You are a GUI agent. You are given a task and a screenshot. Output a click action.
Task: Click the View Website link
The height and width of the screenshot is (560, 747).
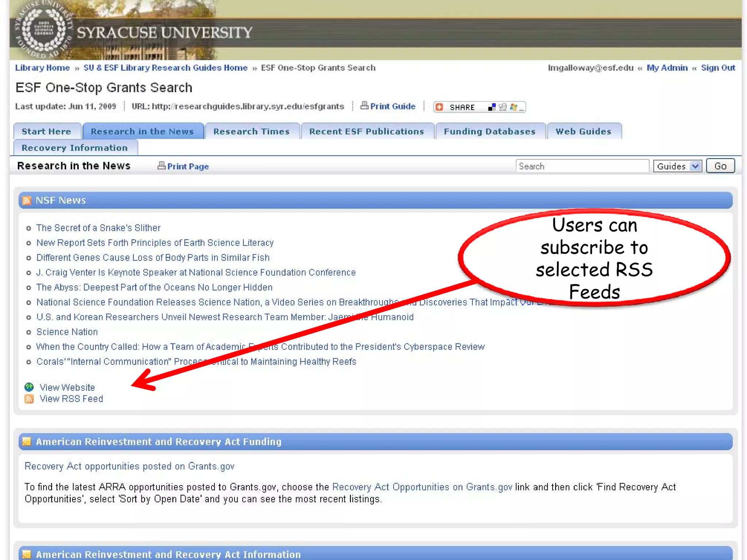click(67, 387)
